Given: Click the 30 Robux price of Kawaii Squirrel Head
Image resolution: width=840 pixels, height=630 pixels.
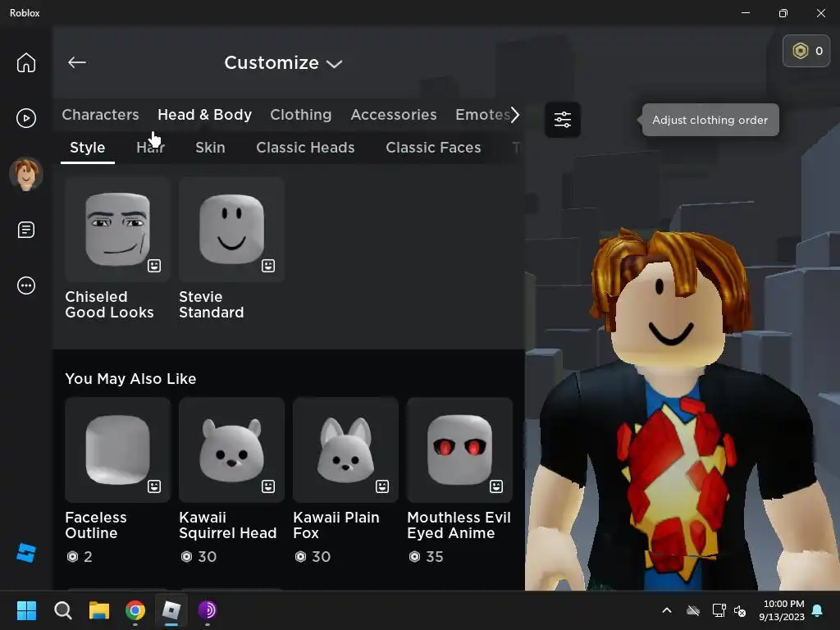Looking at the screenshot, I should [199, 557].
